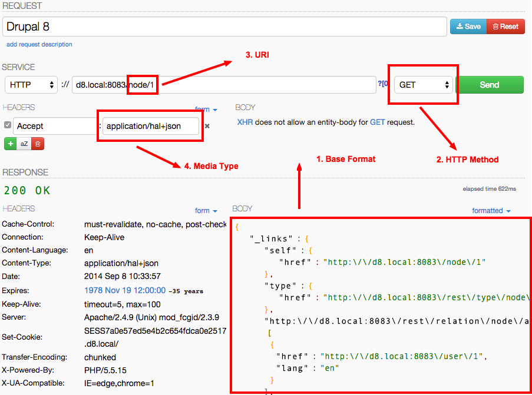Click the application/hal+json header value field
The image size is (532, 395).
(151, 126)
